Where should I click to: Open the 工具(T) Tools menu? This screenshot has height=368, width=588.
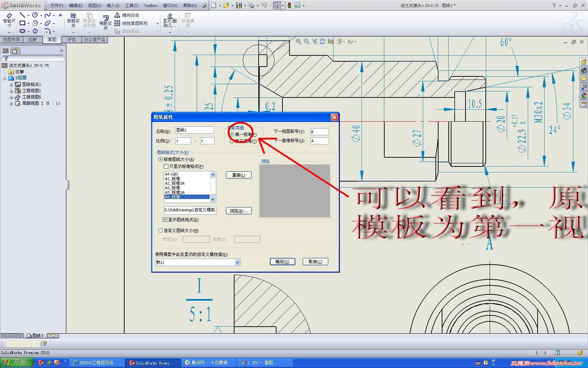[x=132, y=6]
